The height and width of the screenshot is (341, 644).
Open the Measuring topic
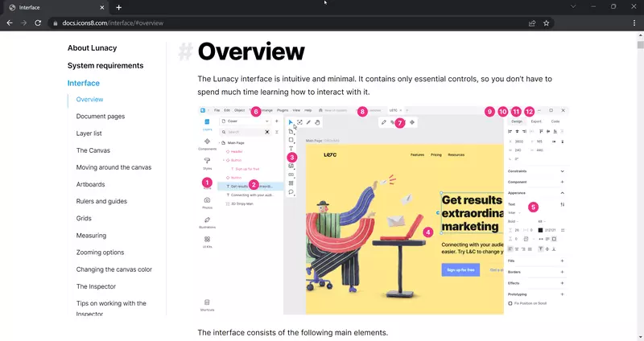pos(91,236)
